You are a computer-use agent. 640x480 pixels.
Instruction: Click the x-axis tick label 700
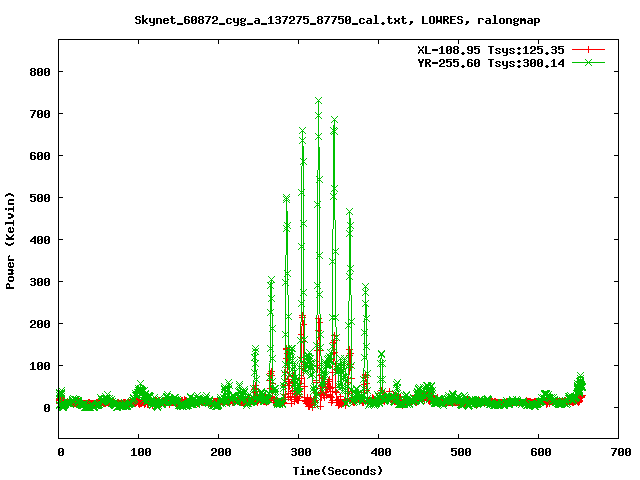621,452
